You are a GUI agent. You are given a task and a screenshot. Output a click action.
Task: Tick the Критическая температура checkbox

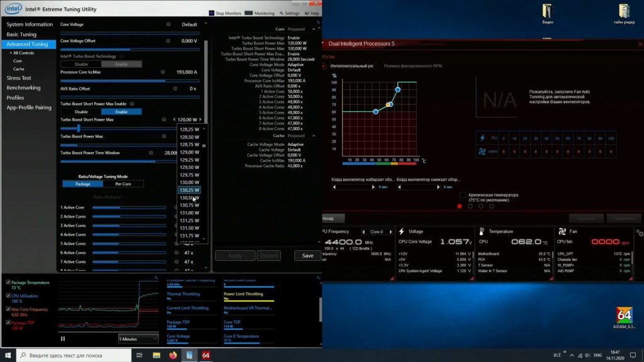(463, 195)
